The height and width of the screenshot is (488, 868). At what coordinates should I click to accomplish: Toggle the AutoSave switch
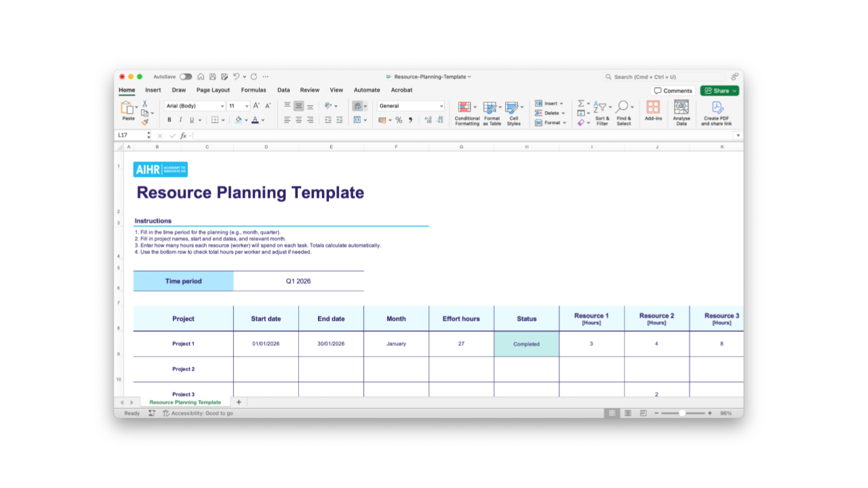point(185,77)
